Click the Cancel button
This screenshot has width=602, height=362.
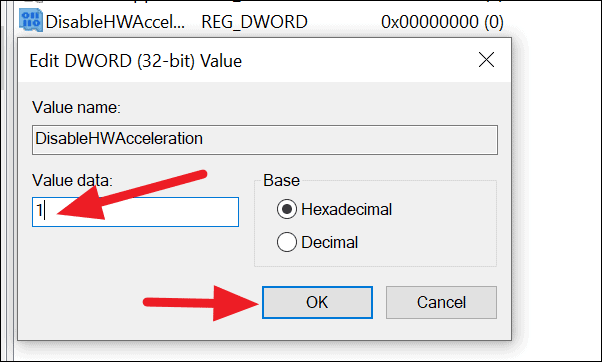[x=441, y=302]
